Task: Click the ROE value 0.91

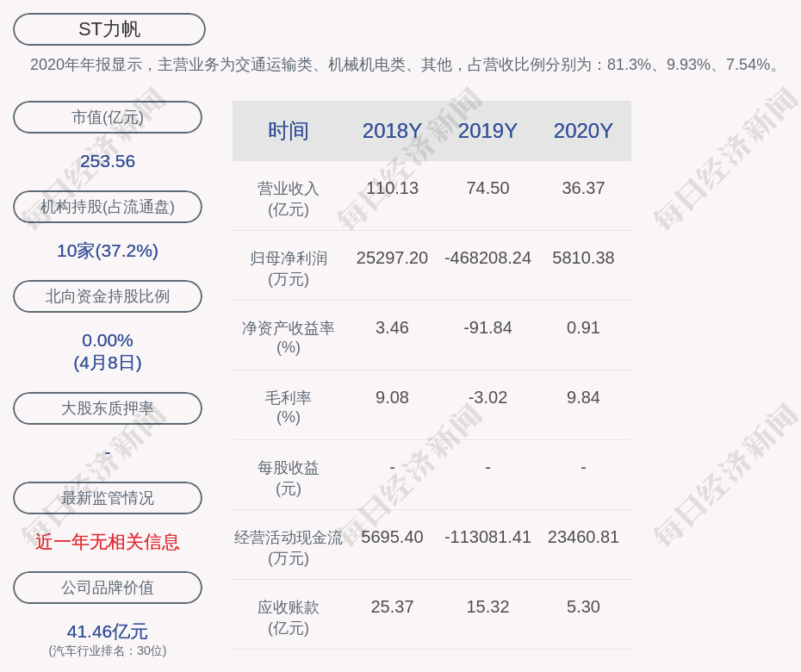Action: (x=583, y=327)
